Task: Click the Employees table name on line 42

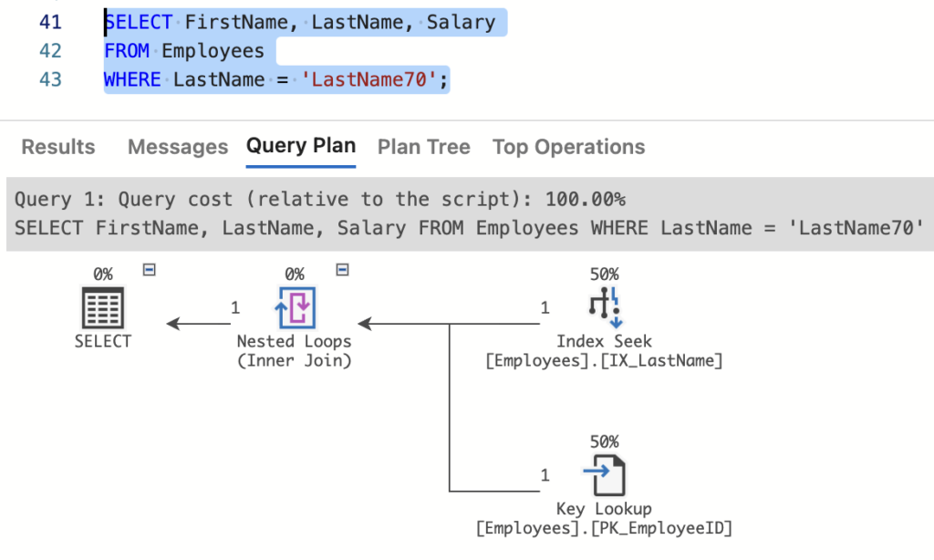Action: coord(213,51)
